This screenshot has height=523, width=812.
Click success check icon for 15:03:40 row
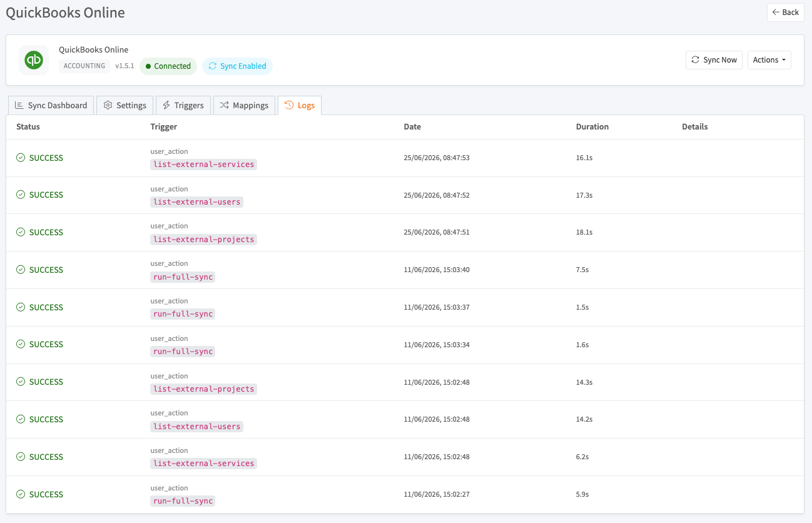(x=21, y=270)
